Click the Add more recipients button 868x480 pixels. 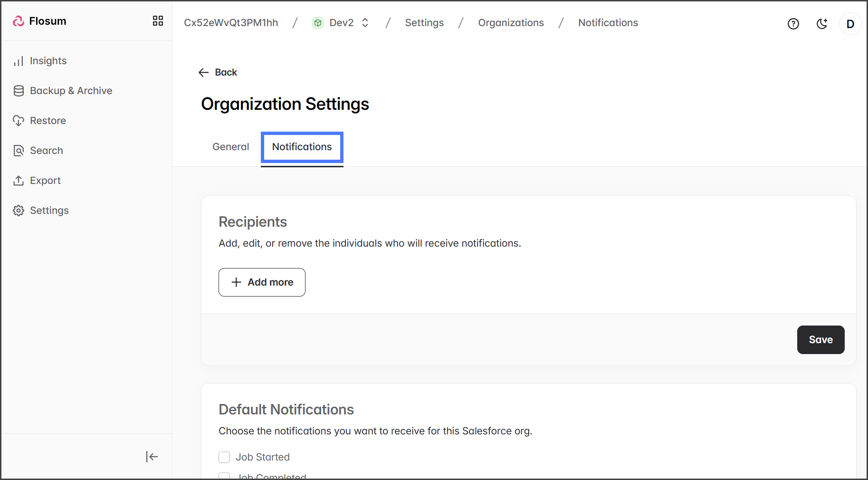[262, 282]
